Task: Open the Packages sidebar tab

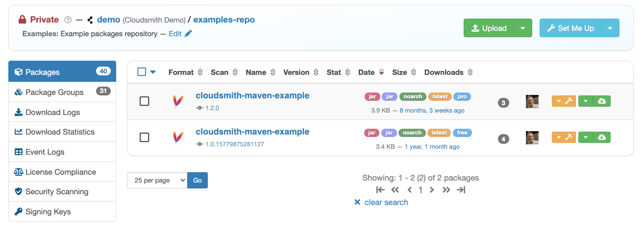Action: 62,71
